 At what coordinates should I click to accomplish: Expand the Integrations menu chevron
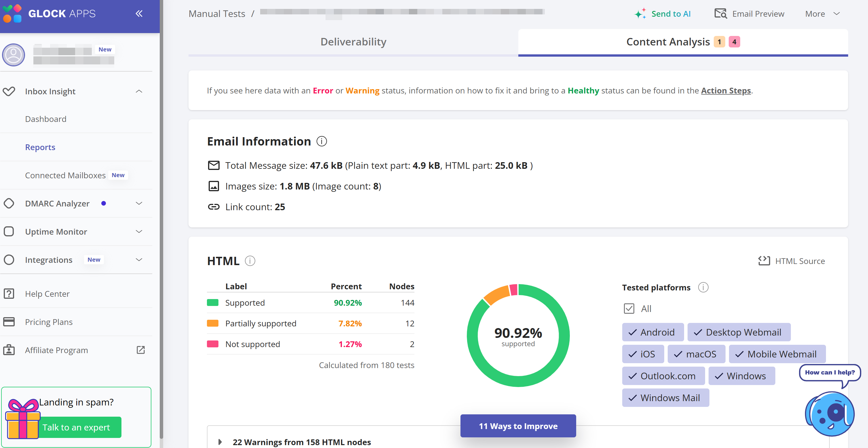(x=139, y=259)
